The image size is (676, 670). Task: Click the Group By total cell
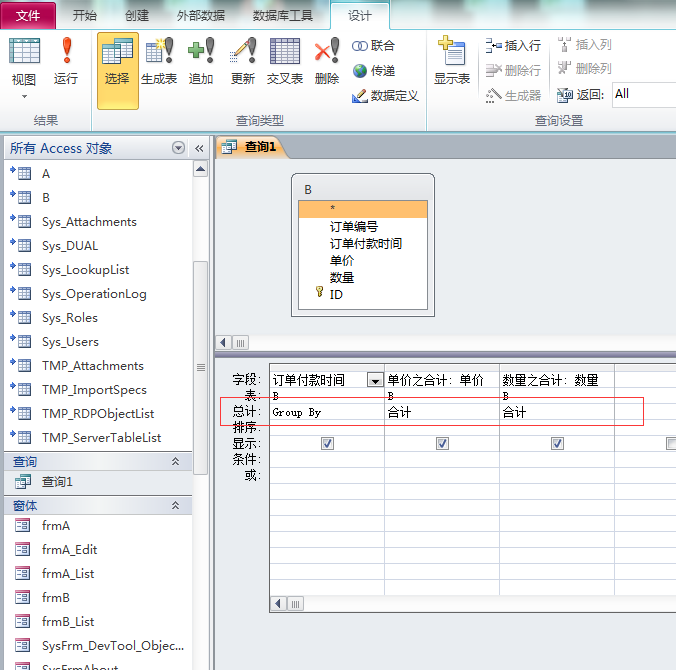[327, 412]
